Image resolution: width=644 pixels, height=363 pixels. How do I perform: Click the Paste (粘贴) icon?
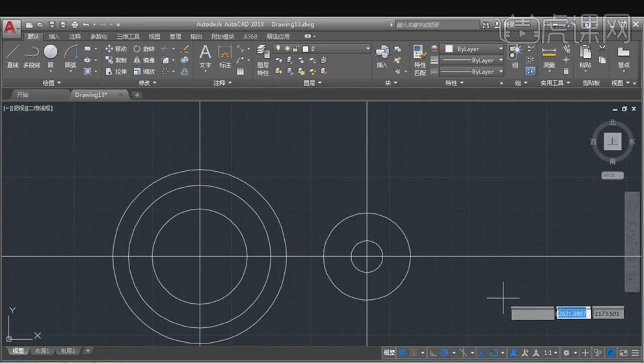pos(585,56)
